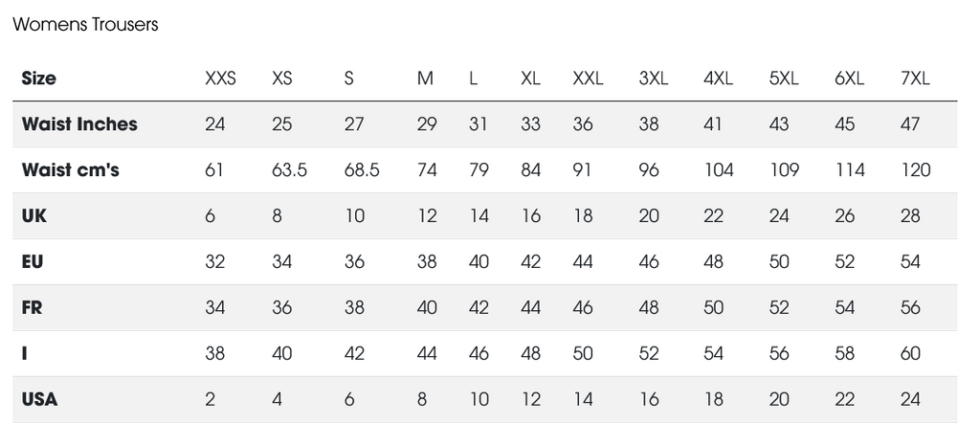The height and width of the screenshot is (446, 980).
Task: Select the 7XL size column header
Action: [916, 78]
